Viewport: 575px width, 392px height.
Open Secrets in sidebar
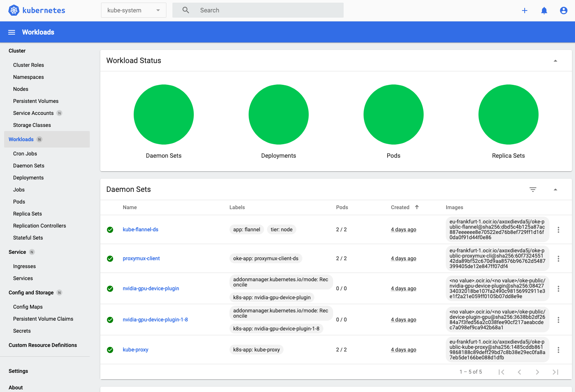click(22, 331)
